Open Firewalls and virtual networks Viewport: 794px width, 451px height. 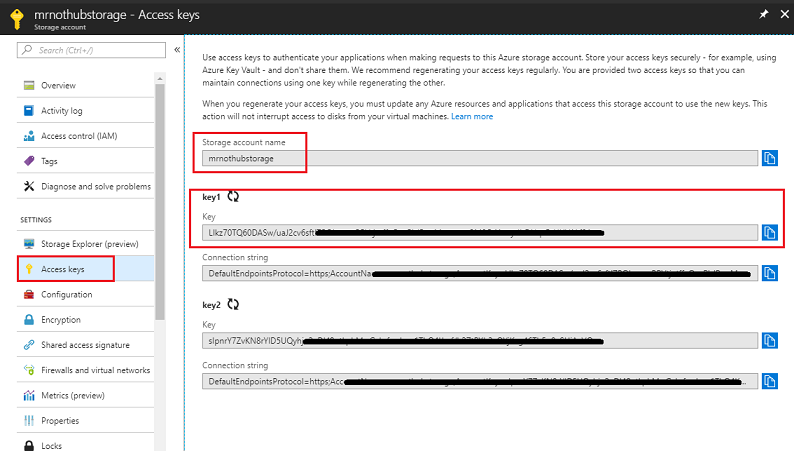[95, 370]
